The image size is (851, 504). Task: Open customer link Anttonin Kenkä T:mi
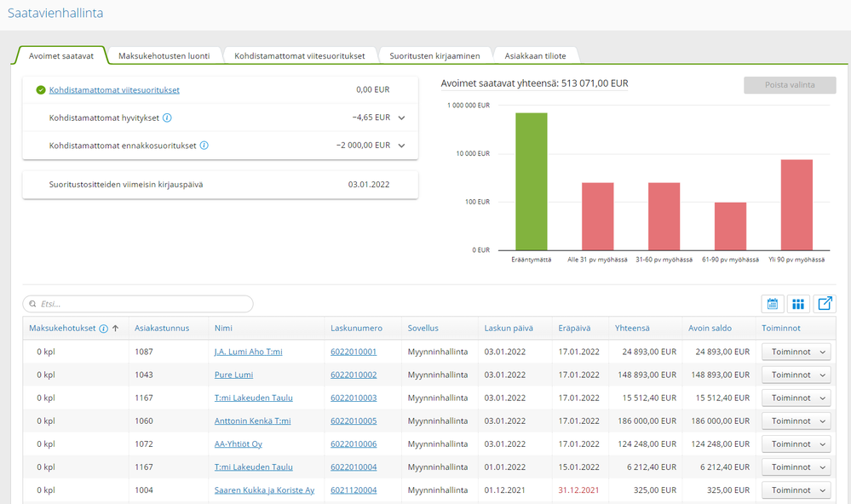(252, 421)
